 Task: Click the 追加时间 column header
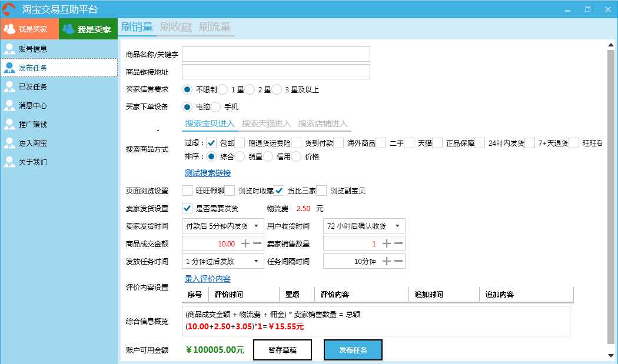pyautogui.click(x=444, y=294)
